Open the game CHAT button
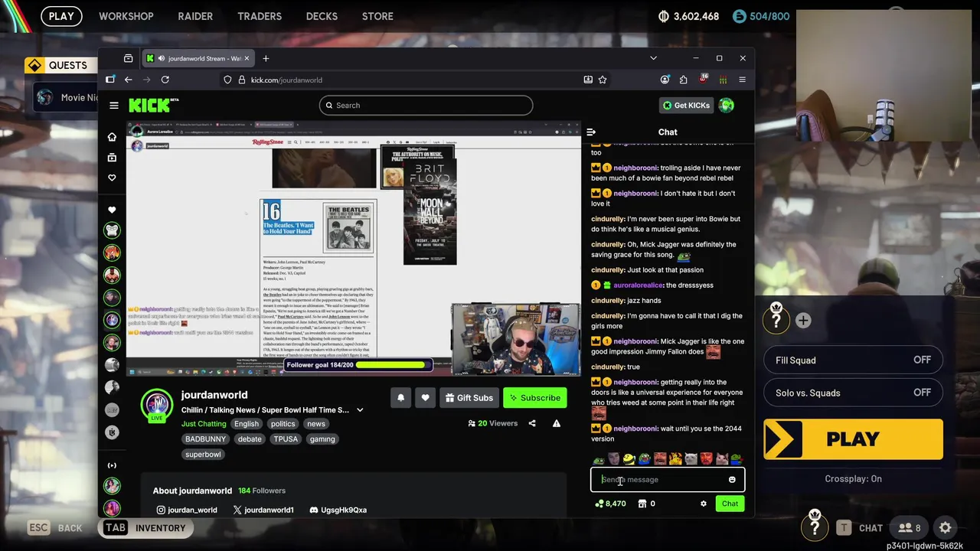 (860, 527)
